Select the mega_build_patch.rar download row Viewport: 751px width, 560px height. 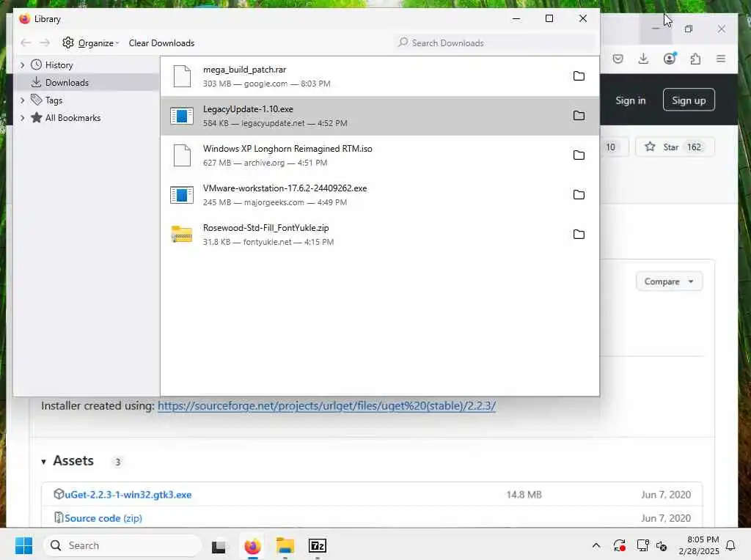click(380, 76)
